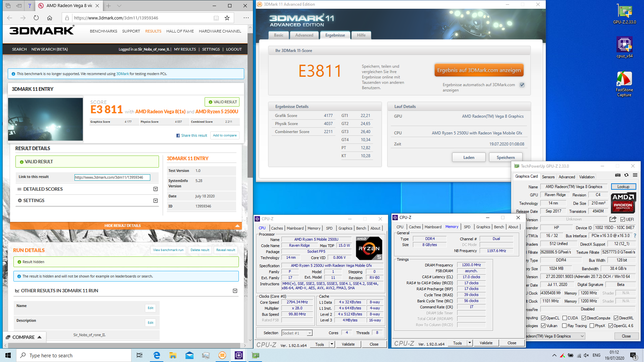Open GPU-Z screenshot camera icon
The image size is (644, 362).
618,175
